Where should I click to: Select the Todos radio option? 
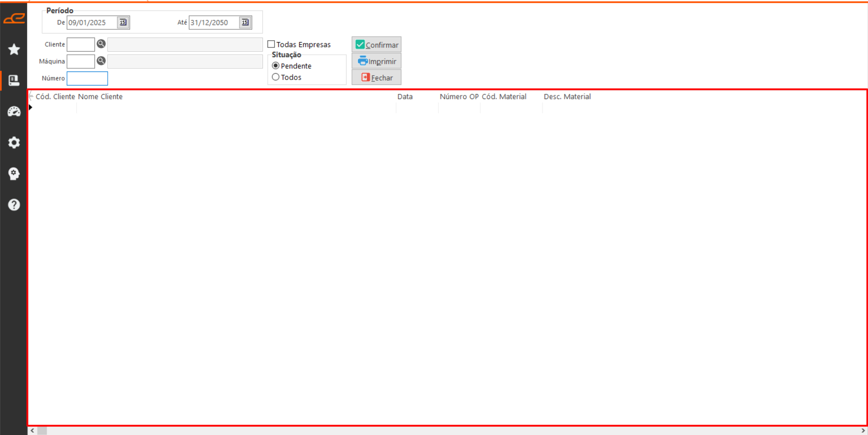pos(275,77)
